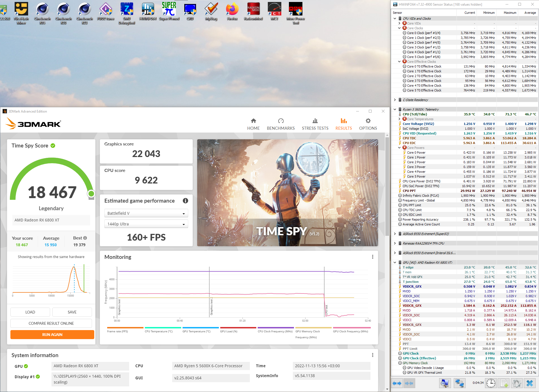
Task: Open the 1440p Ultra resolution dropdown
Action: click(146, 224)
